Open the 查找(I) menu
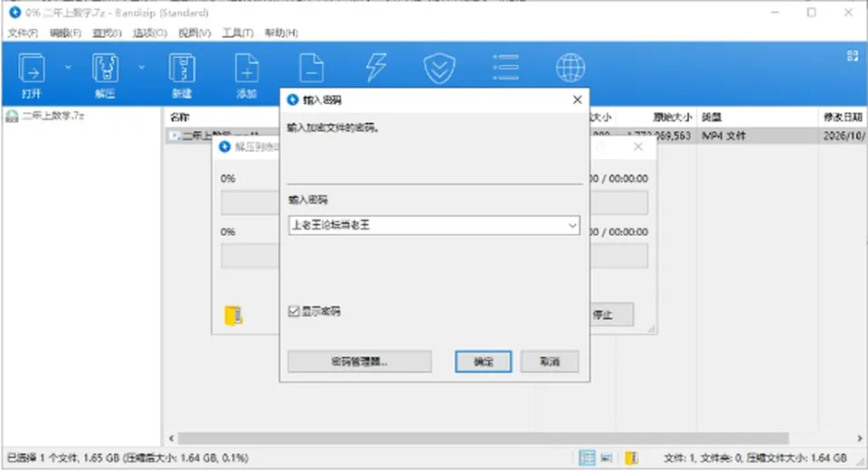The height and width of the screenshot is (471, 868). pos(107,33)
